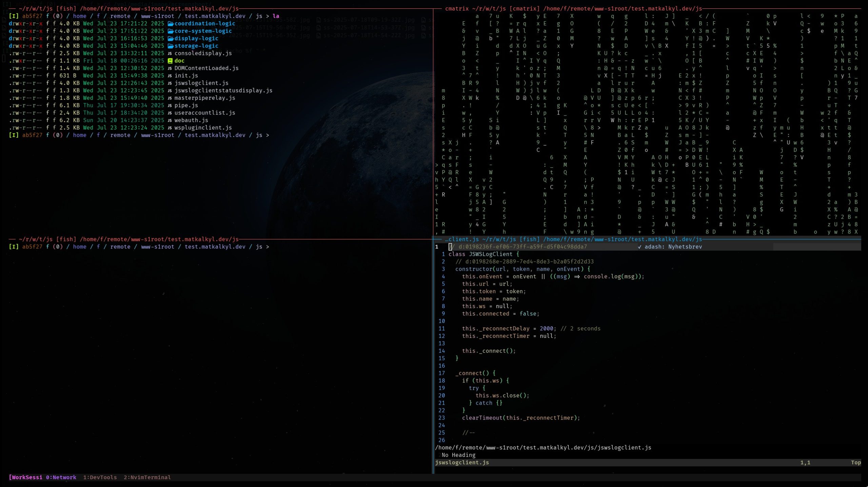This screenshot has width=868, height=487.
Task: Click the 'Top' scroll indicator in statusline
Action: [856, 463]
